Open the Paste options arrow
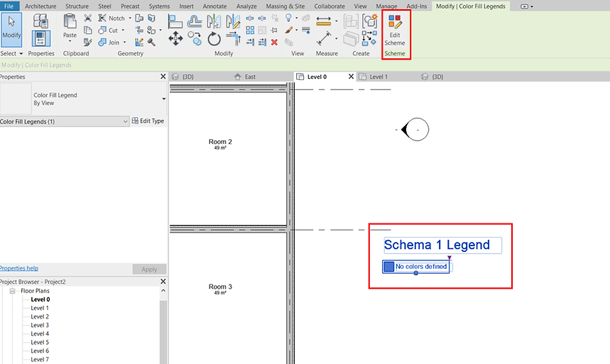This screenshot has height=364, width=610. point(70,41)
